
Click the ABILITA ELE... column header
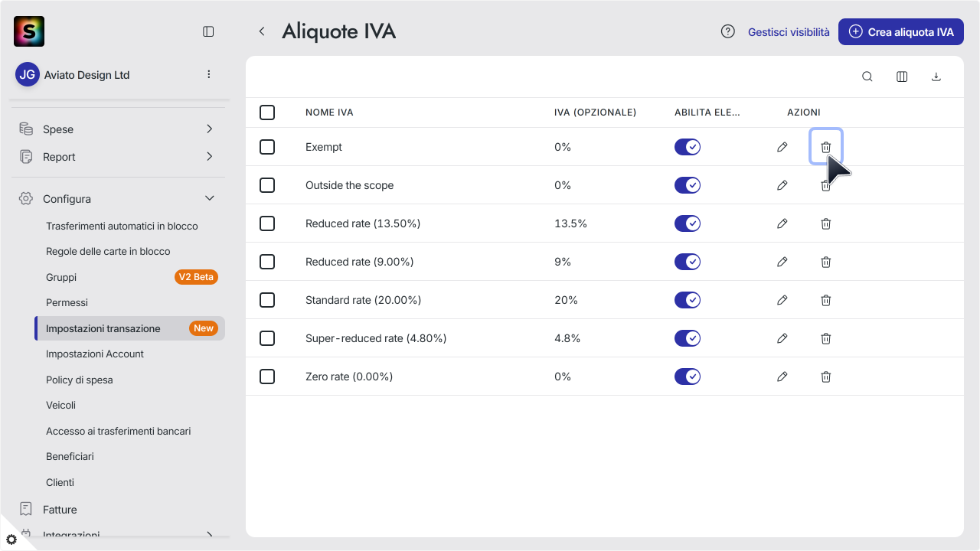[707, 112]
